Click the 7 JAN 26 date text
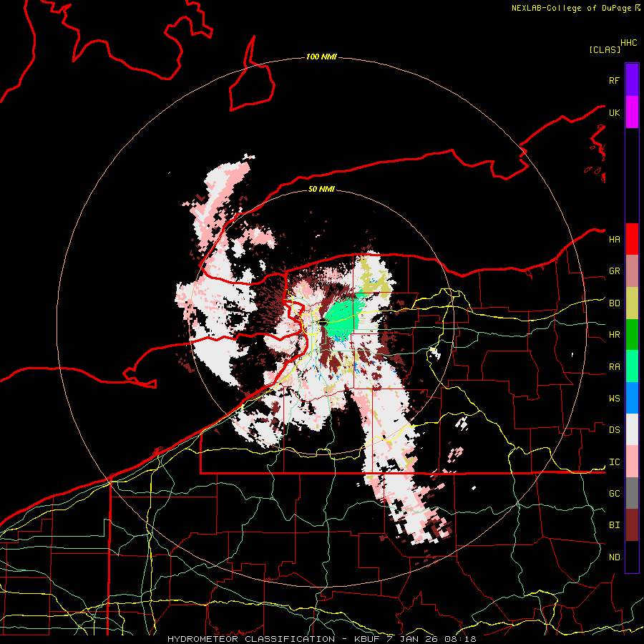644x644 pixels. click(x=411, y=639)
